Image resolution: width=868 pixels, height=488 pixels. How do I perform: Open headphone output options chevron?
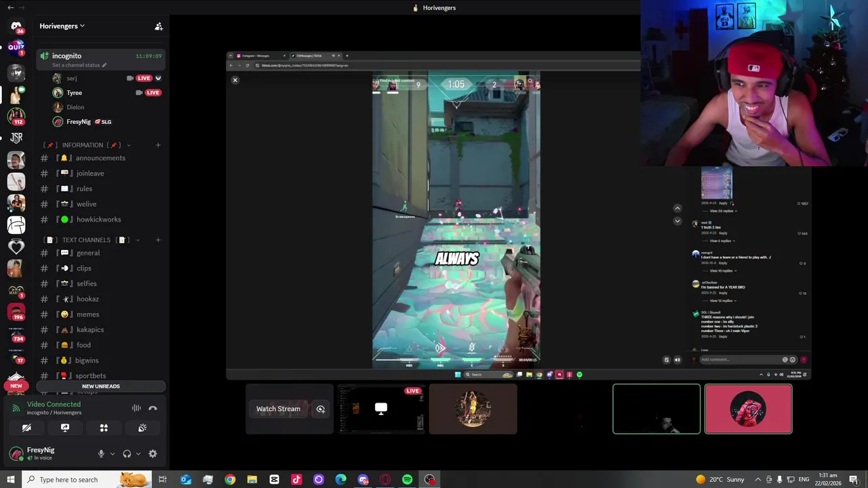(138, 453)
